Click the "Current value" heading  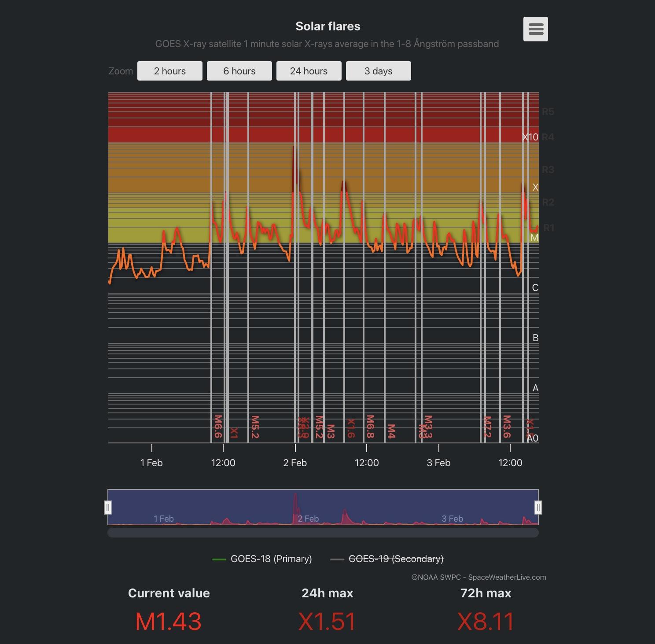coord(169,593)
